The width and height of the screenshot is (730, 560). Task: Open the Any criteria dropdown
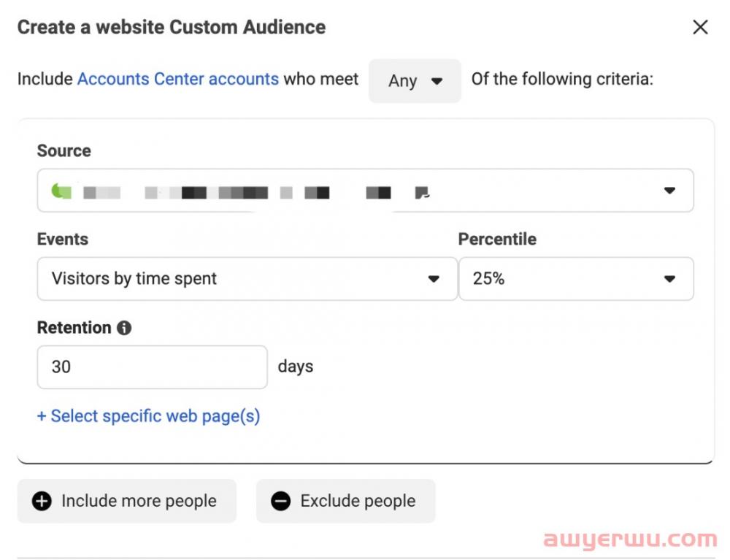pos(414,81)
